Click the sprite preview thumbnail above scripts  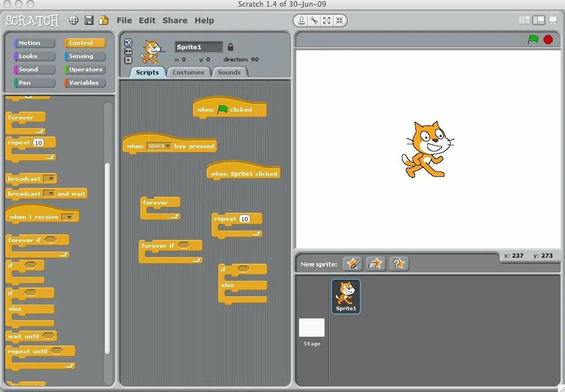tap(152, 51)
